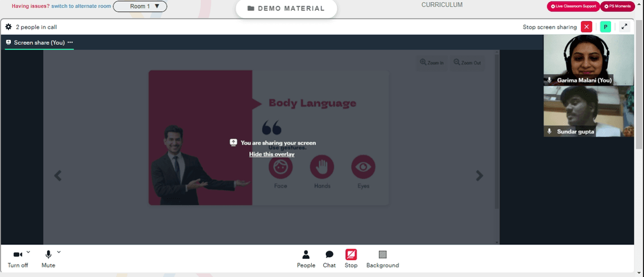The image size is (644, 277).
Task: Zoom In on the shared slide
Action: click(x=431, y=63)
